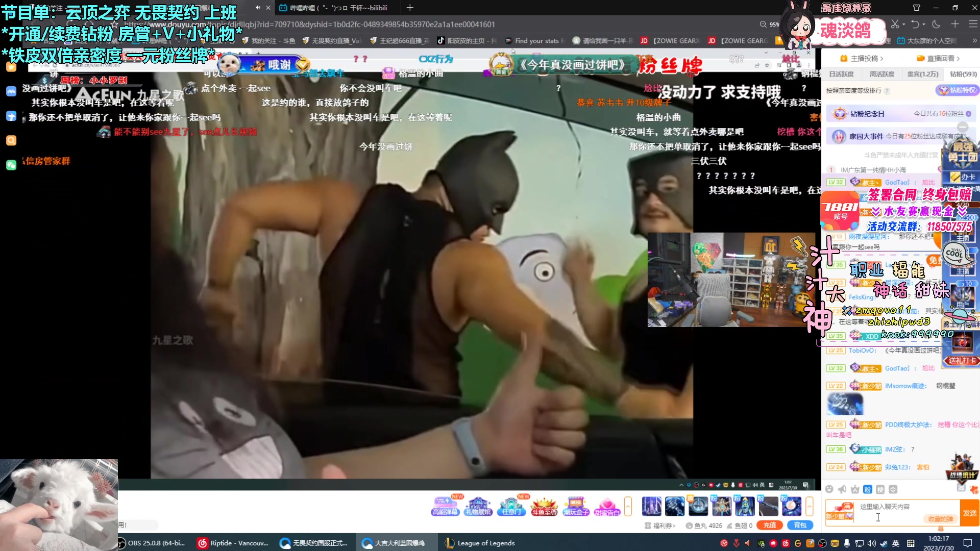The height and width of the screenshot is (551, 980).
Task: Open the notification center icon in taskbar
Action: [x=967, y=543]
